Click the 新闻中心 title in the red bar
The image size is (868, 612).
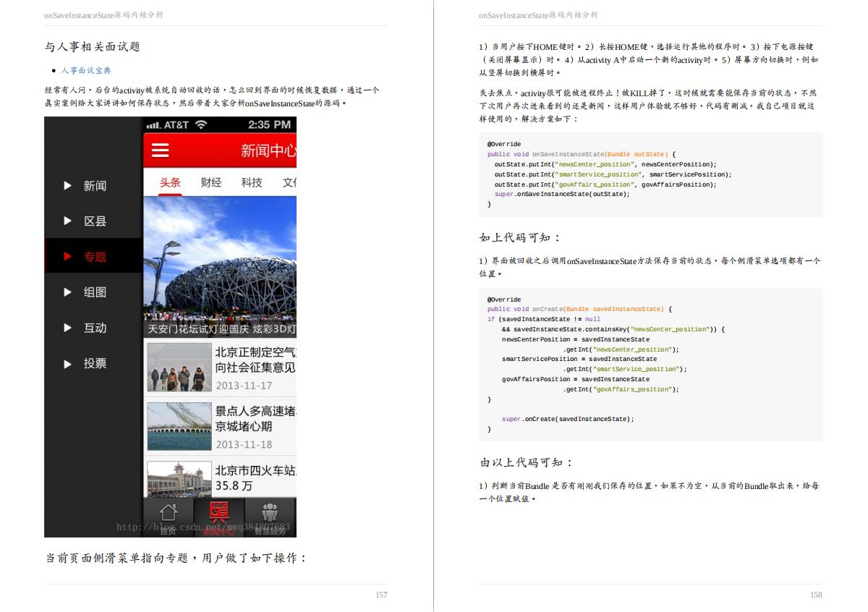268,150
